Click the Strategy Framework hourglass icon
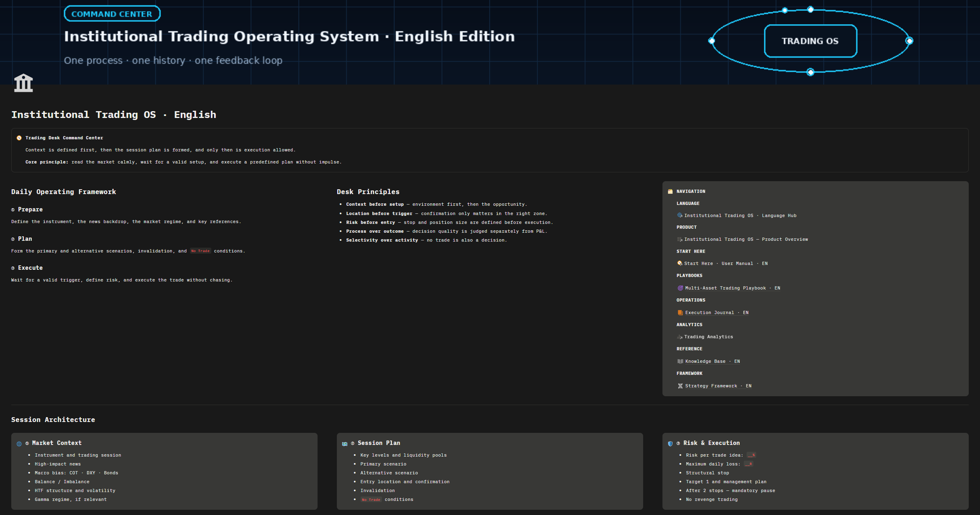Image resolution: width=980 pixels, height=515 pixels. pos(680,386)
